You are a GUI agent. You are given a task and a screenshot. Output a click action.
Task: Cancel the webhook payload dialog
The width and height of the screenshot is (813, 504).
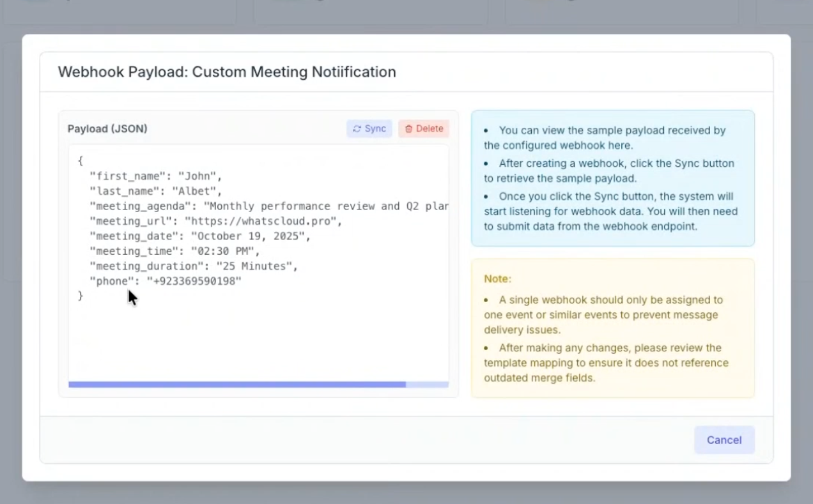click(x=724, y=439)
